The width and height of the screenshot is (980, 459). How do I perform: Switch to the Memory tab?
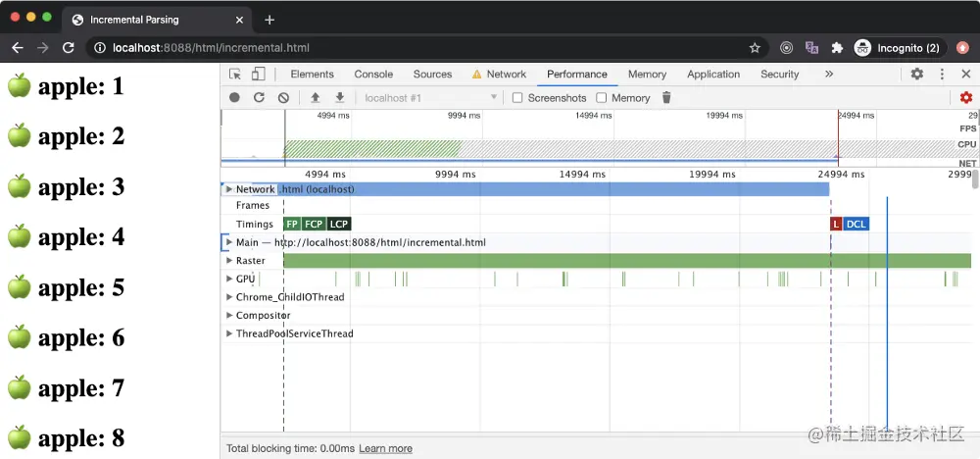coord(647,74)
